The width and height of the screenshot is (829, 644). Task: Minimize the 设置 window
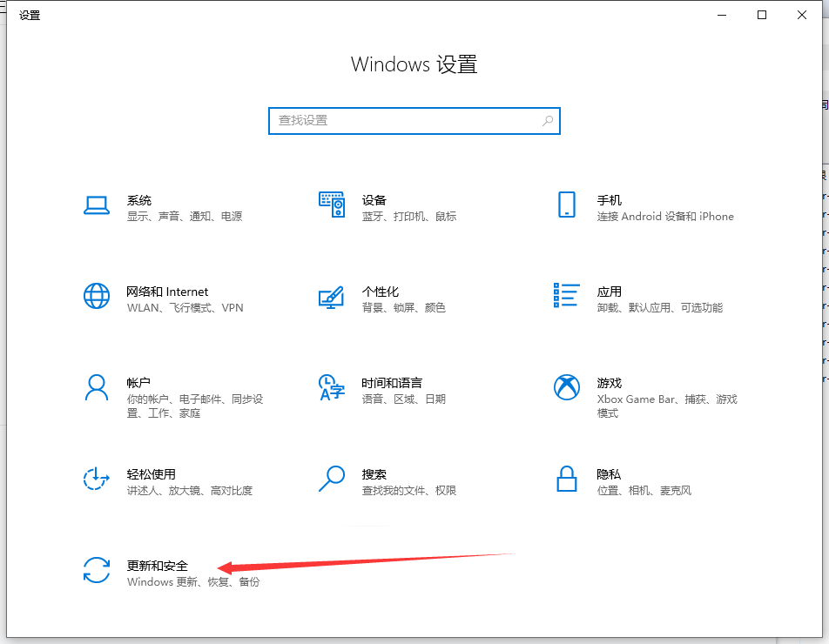[722, 15]
